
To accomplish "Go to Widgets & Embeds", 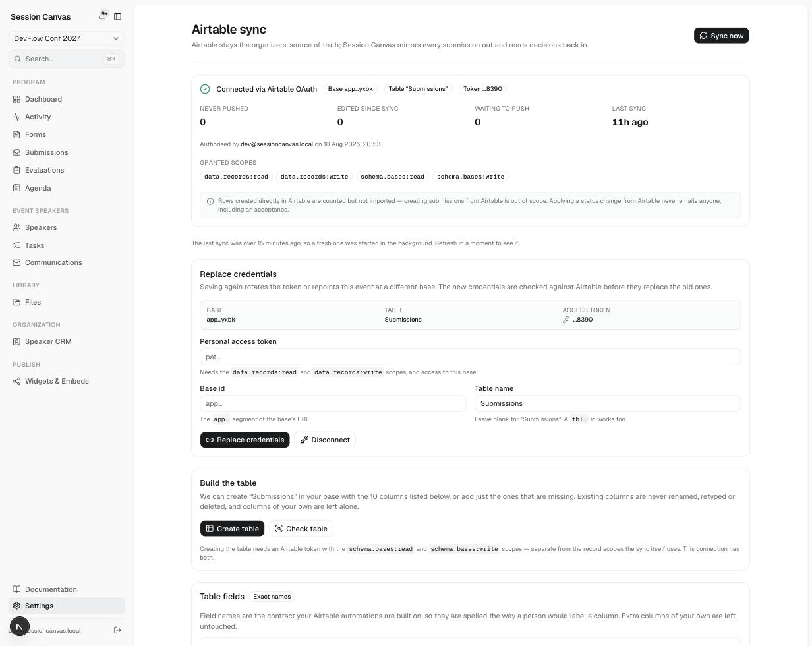I will pyautogui.click(x=67, y=381).
